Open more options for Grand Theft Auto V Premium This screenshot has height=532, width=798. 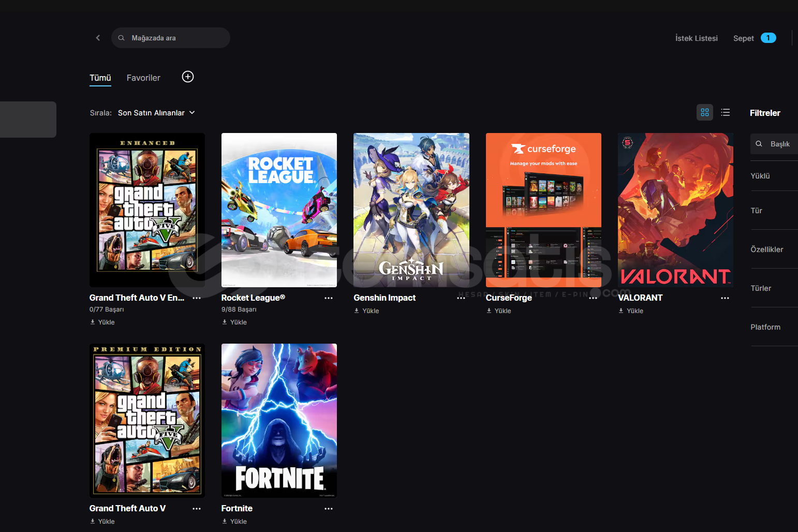pyautogui.click(x=197, y=509)
